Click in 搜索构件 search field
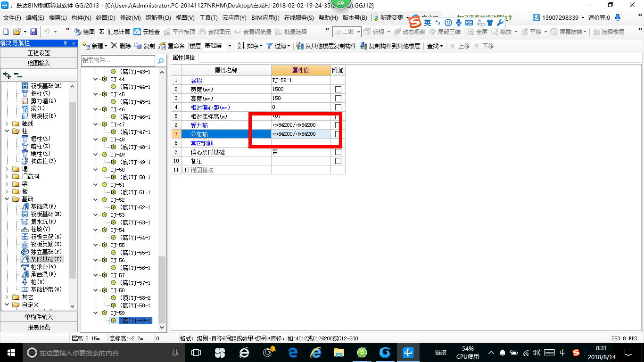This screenshot has height=362, width=644. (118, 60)
